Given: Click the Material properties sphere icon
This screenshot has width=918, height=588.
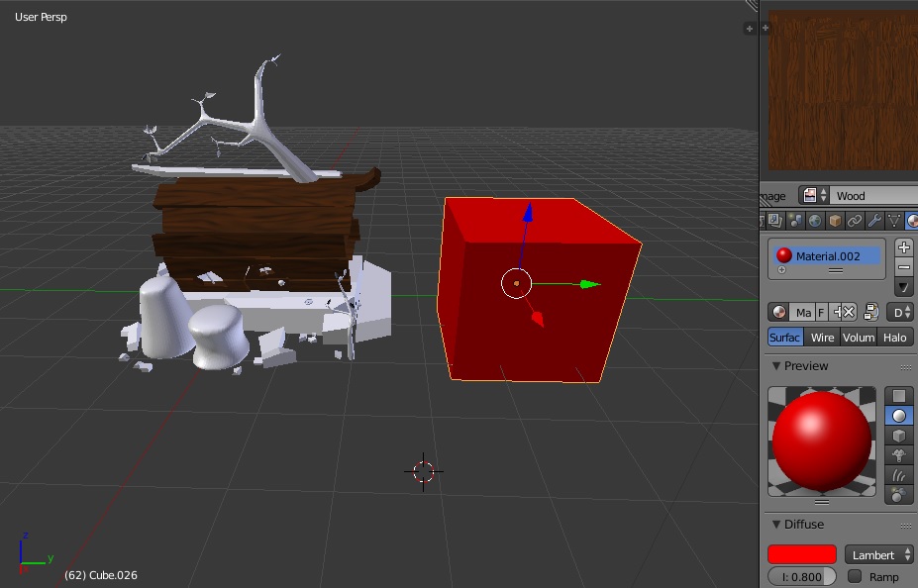Looking at the screenshot, I should 913,220.
